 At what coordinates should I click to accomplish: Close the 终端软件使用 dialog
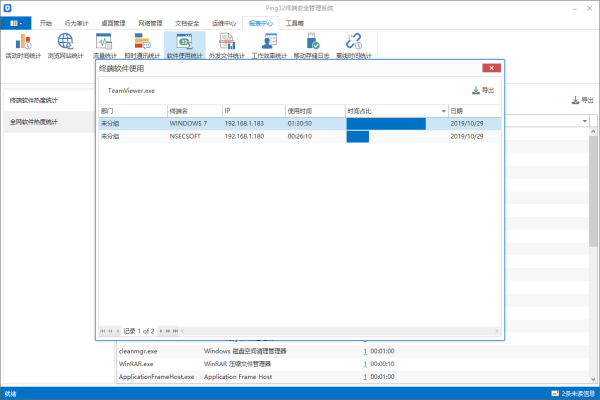pyautogui.click(x=490, y=68)
